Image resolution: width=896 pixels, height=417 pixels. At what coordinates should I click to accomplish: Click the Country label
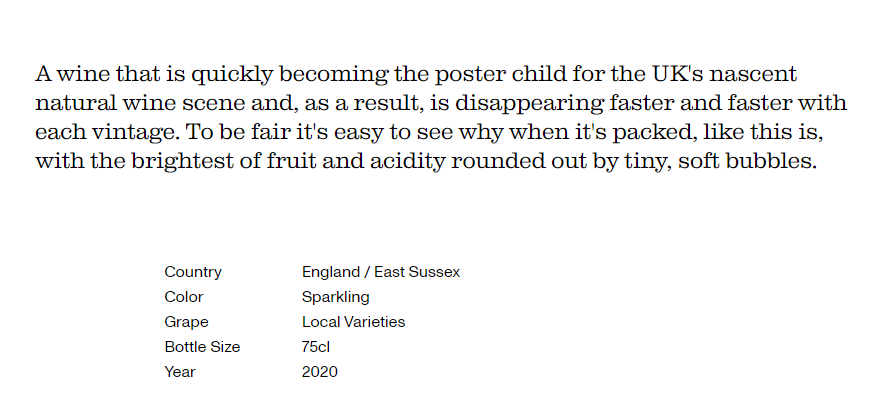pos(193,272)
